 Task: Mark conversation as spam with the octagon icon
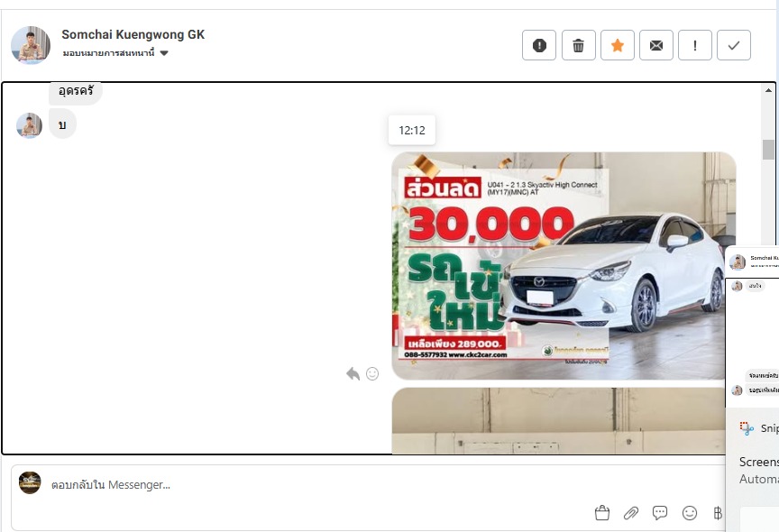coord(539,45)
